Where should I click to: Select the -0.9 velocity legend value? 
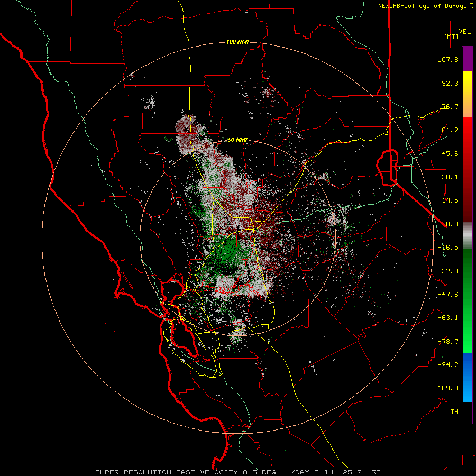[450, 224]
